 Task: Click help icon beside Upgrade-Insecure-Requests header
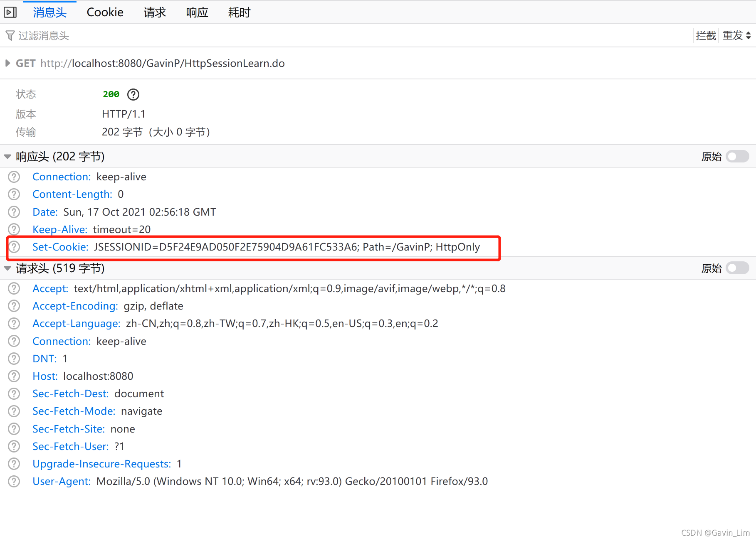pos(14,464)
